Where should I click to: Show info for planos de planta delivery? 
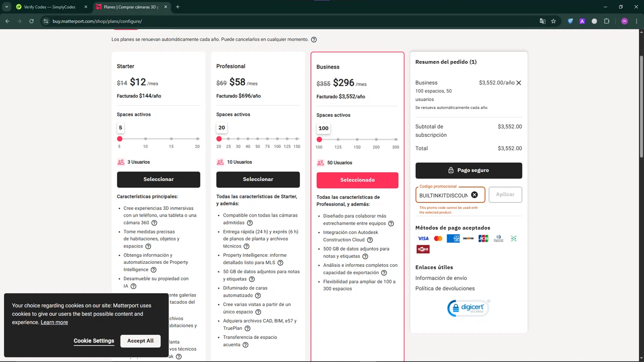pyautogui.click(x=246, y=246)
